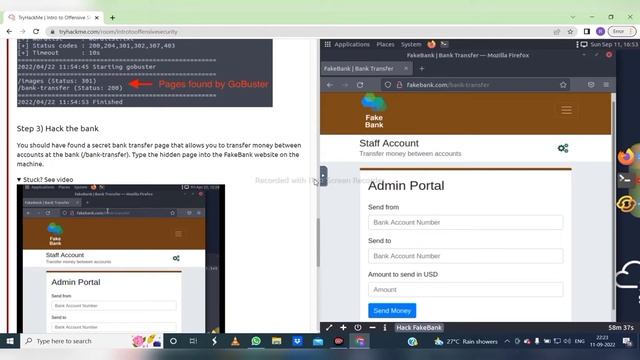Click the 58m 37s remaining timer
Image resolution: width=640 pixels, height=360 pixels.
click(620, 328)
